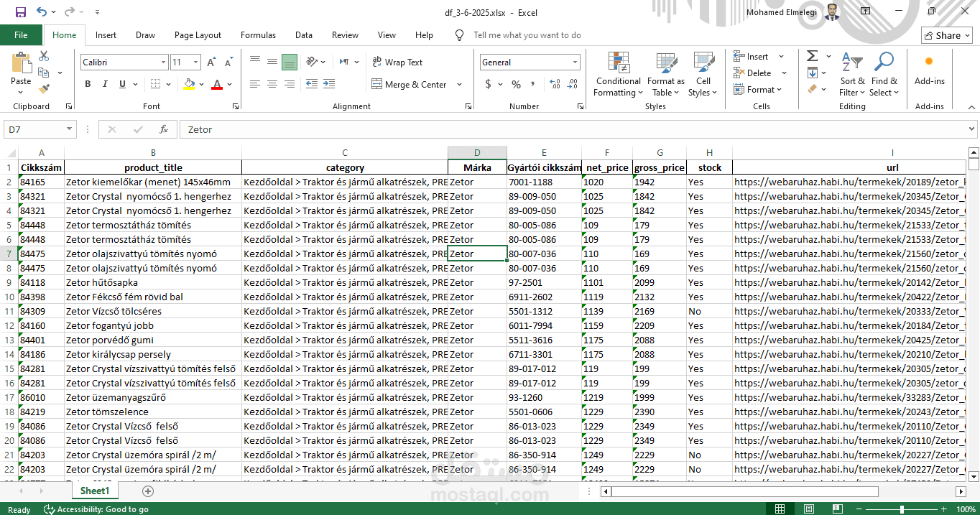Screen dimensions: 980x515
Task: Click into the formula bar showing Zetor
Action: pyautogui.click(x=573, y=129)
